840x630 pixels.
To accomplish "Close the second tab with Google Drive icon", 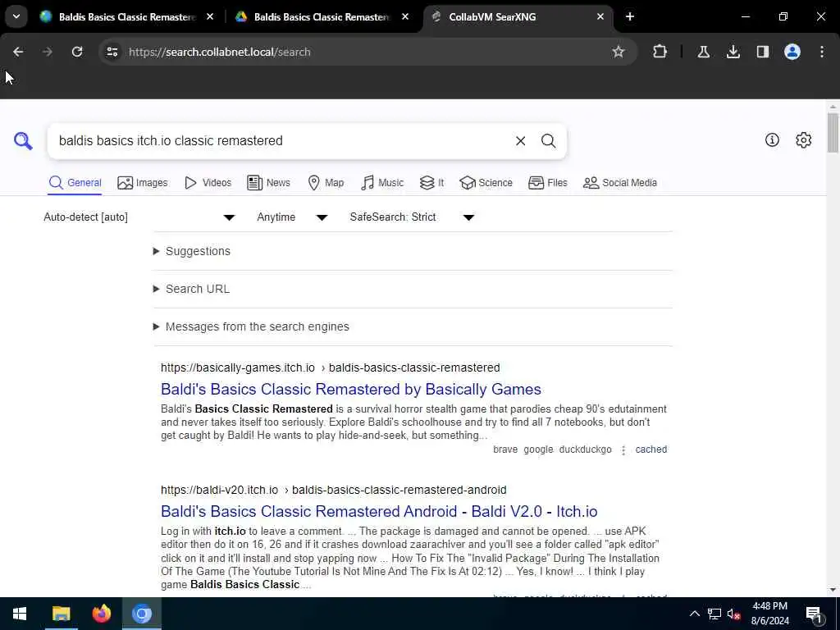I will click(x=405, y=16).
